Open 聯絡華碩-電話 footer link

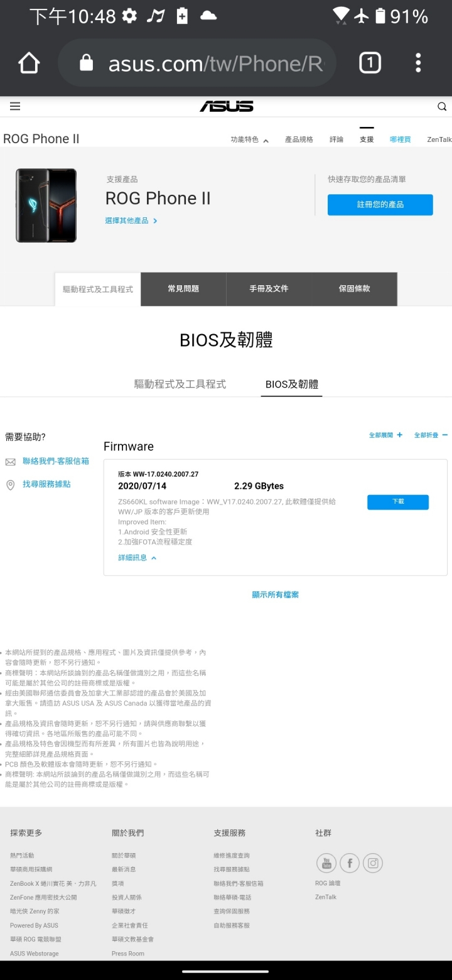(234, 897)
